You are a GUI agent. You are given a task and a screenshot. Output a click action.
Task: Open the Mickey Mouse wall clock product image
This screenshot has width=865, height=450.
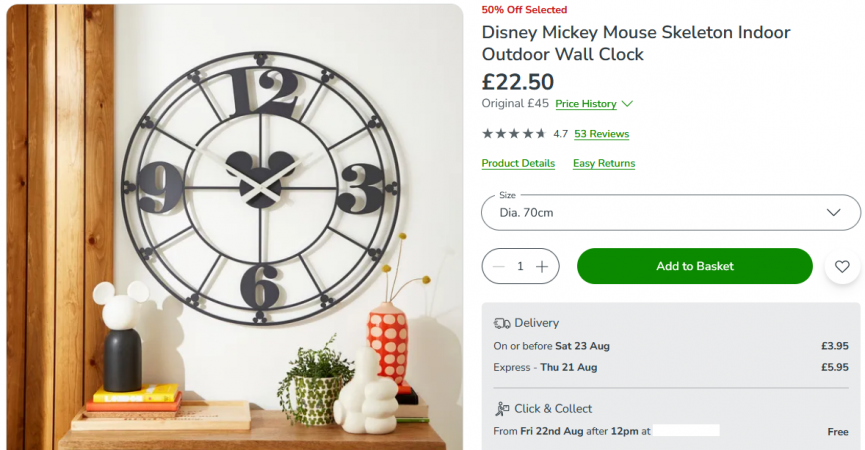(235, 225)
